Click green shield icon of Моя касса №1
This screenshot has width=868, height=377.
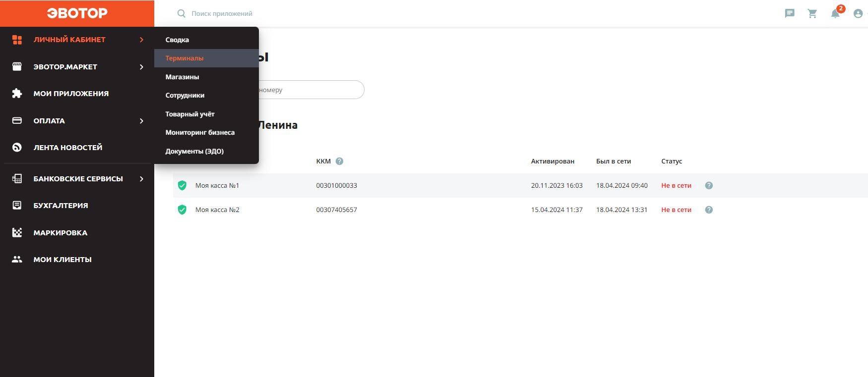pos(182,185)
